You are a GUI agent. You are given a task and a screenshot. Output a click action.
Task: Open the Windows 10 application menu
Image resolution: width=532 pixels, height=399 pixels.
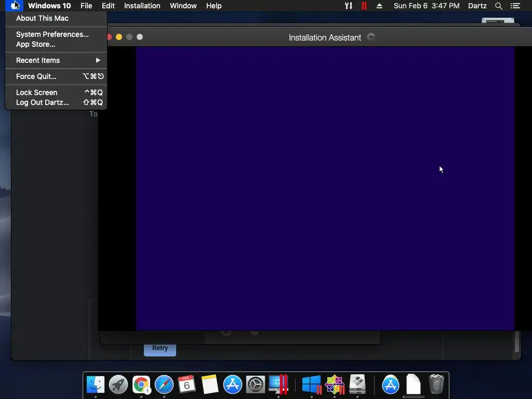pos(49,6)
